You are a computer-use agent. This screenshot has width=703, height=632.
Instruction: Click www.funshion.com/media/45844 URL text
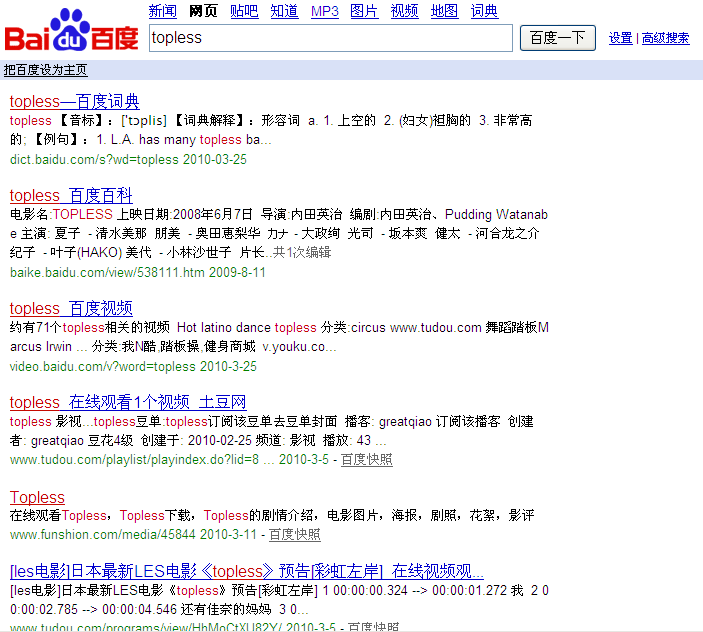point(103,534)
